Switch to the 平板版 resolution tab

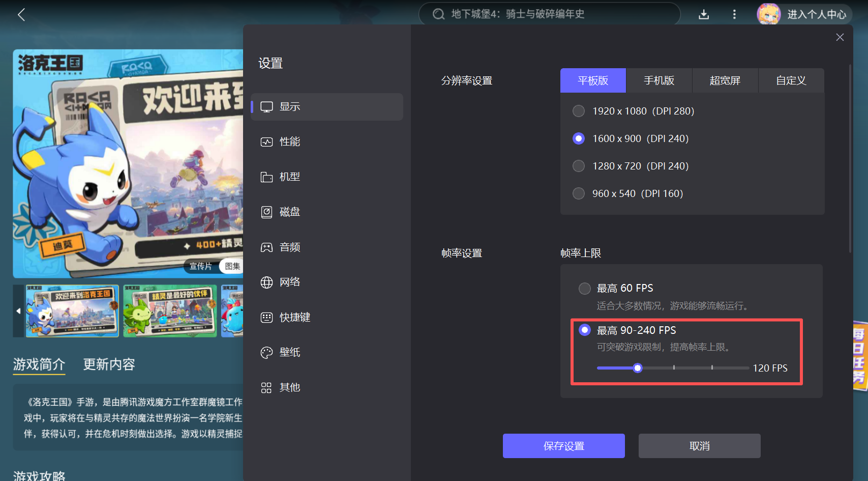click(593, 80)
